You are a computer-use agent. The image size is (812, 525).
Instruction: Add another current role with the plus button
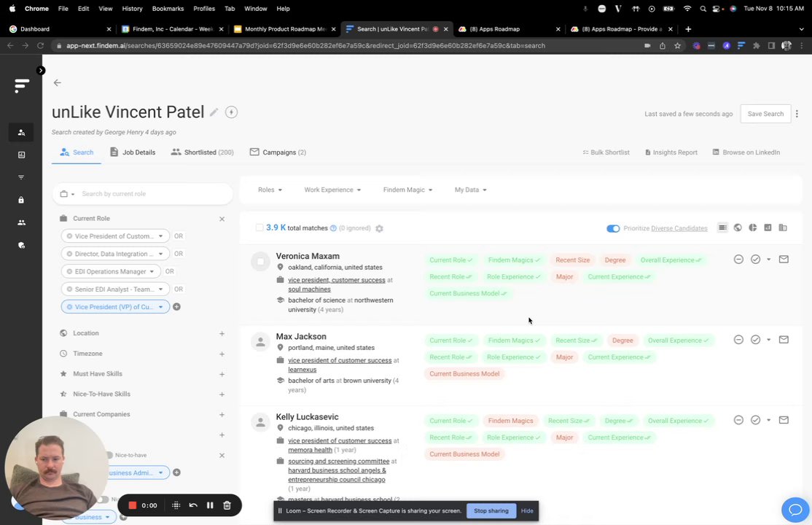[176, 307]
